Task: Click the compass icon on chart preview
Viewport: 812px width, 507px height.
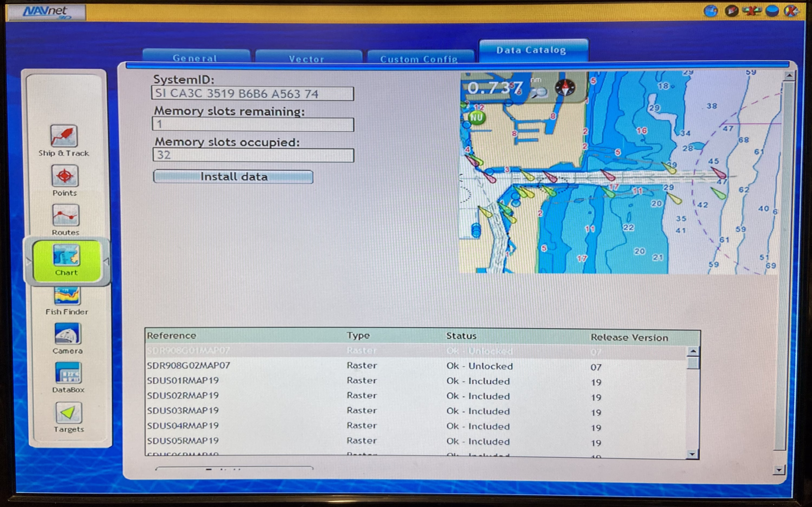Action: [x=565, y=87]
